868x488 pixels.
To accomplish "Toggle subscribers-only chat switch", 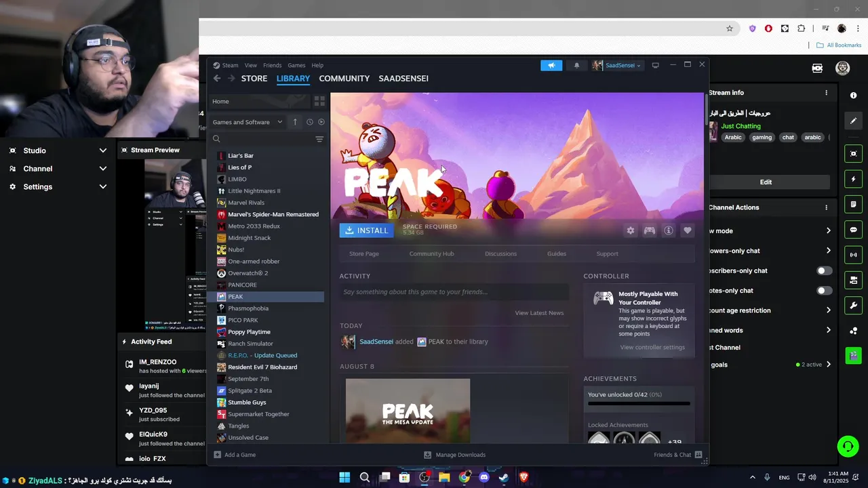I will tap(824, 270).
